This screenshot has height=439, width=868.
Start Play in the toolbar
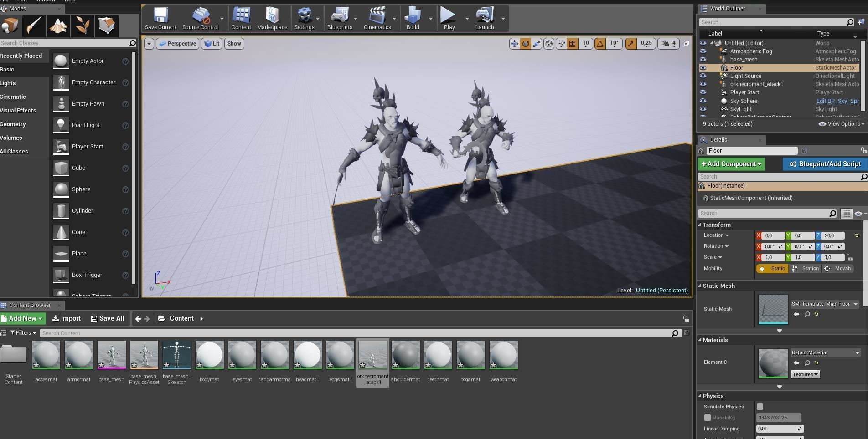(449, 19)
